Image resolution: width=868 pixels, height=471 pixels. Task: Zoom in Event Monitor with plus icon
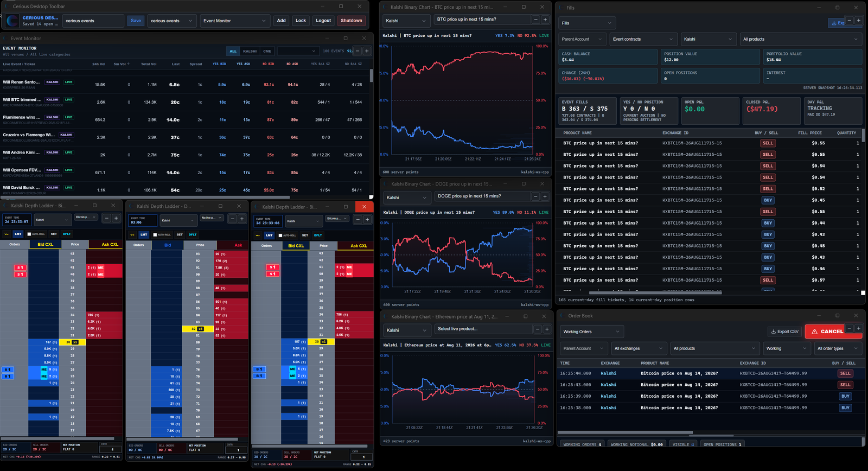(367, 51)
